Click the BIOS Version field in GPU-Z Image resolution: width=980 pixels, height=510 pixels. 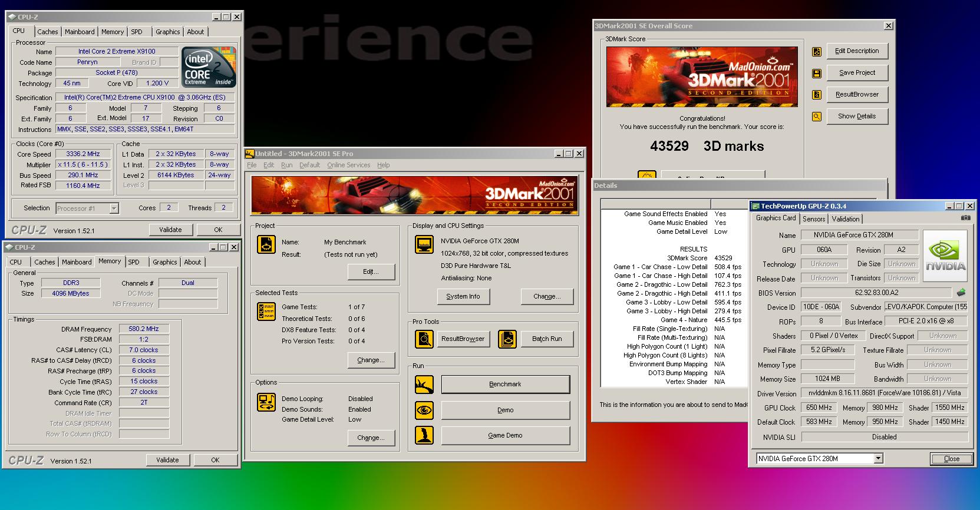tap(876, 293)
